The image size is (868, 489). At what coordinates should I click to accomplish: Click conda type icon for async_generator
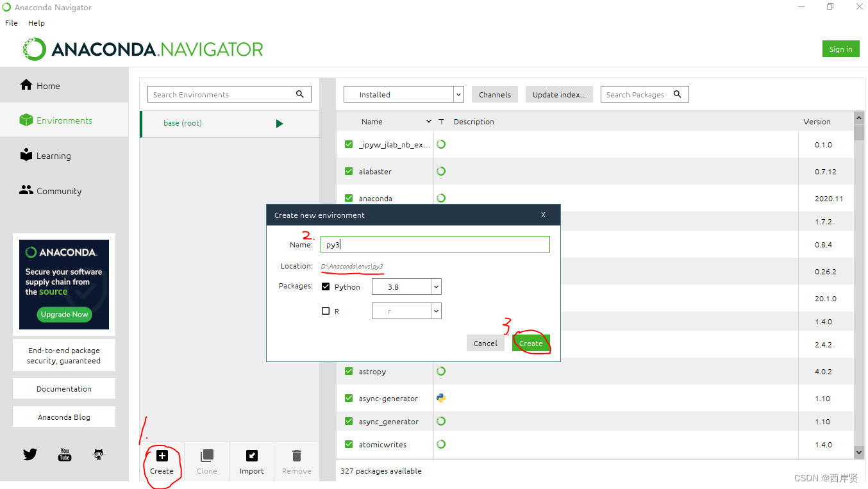[x=441, y=421]
